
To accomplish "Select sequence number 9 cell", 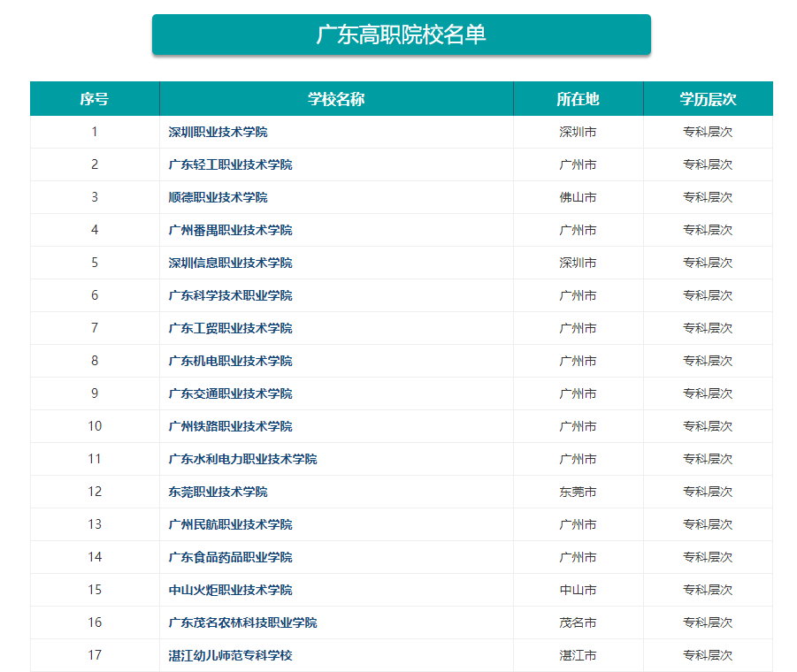I will click(x=95, y=393).
